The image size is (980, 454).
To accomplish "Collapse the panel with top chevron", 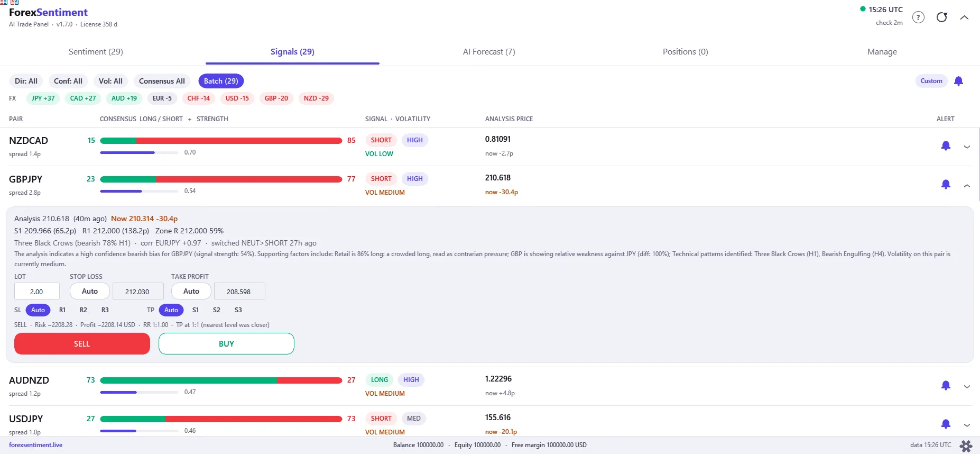I will point(964,17).
